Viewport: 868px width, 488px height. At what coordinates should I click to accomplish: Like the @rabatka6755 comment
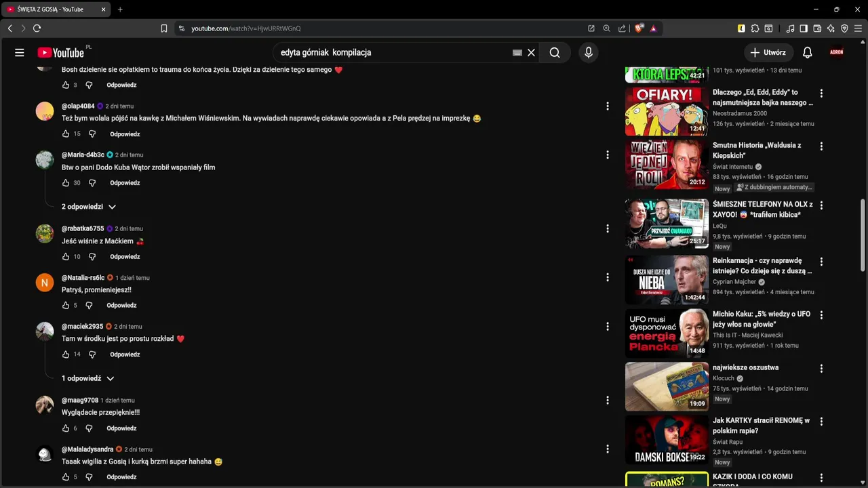[66, 257]
